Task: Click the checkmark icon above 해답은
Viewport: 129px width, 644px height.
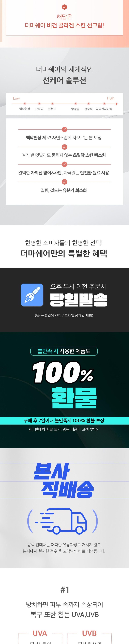Action: coord(64,7)
